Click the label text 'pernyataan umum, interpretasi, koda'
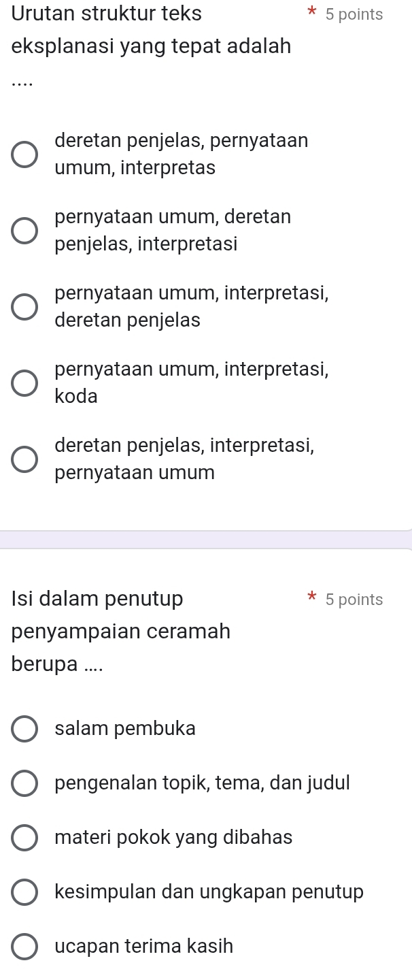412x980 pixels. 192,382
